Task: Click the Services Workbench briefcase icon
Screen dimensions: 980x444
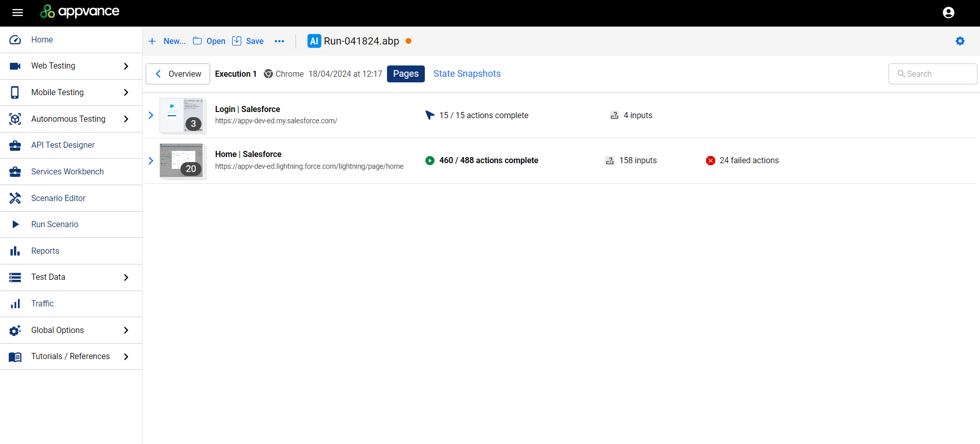Action: point(15,172)
